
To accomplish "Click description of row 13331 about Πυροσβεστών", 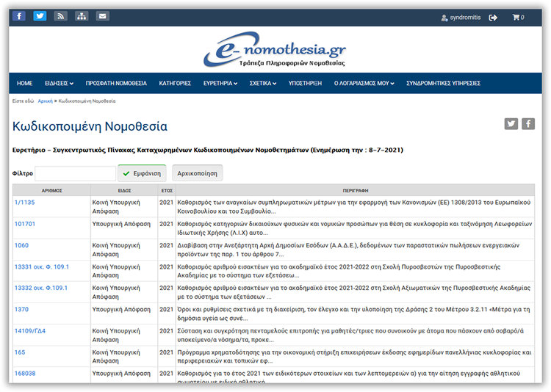I will pyautogui.click(x=355, y=271).
